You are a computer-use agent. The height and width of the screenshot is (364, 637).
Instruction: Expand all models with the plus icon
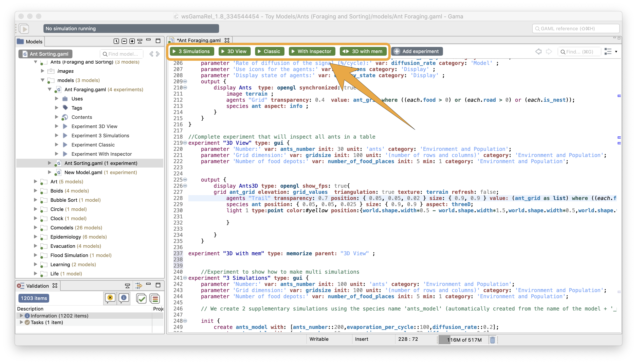132,41
